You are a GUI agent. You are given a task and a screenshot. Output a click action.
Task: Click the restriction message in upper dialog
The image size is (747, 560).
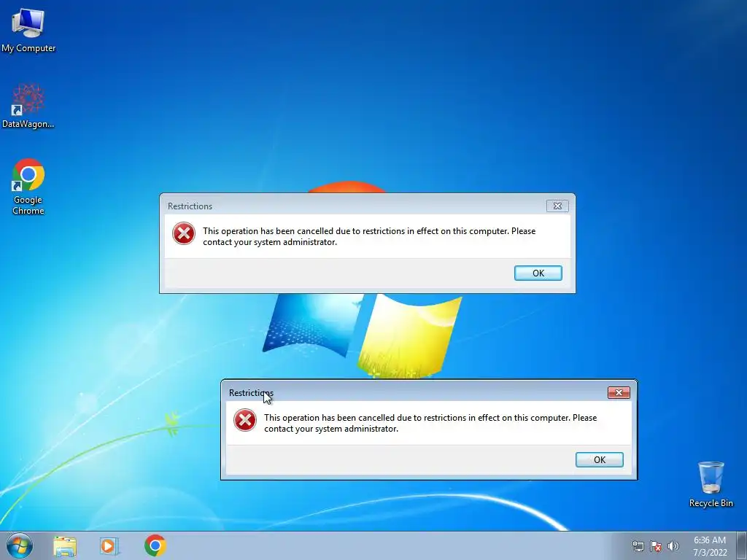(369, 236)
